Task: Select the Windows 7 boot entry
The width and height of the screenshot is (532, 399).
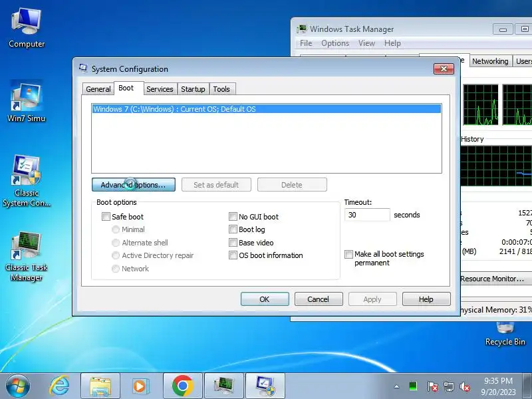Action: tap(267, 109)
